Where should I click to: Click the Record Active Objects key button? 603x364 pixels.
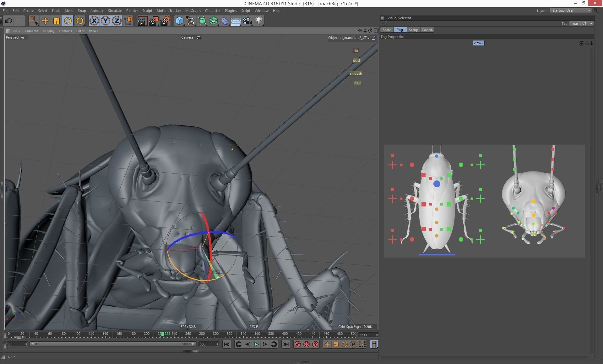pyautogui.click(x=297, y=345)
